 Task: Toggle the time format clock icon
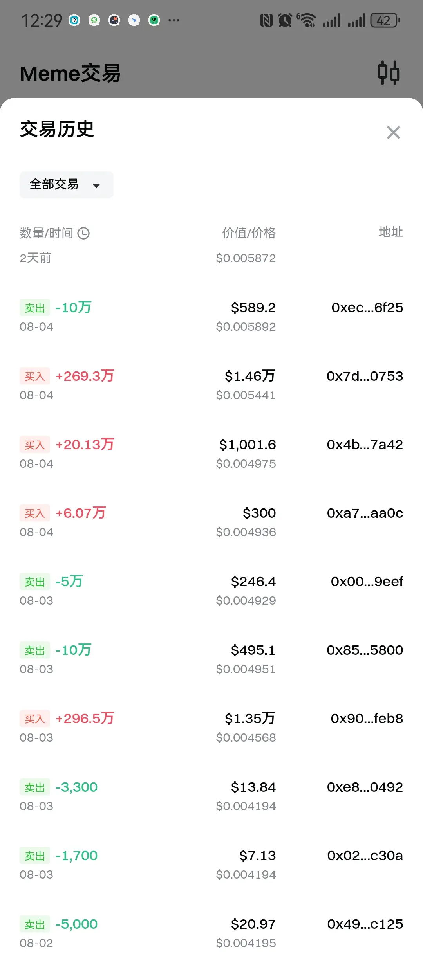click(x=83, y=233)
